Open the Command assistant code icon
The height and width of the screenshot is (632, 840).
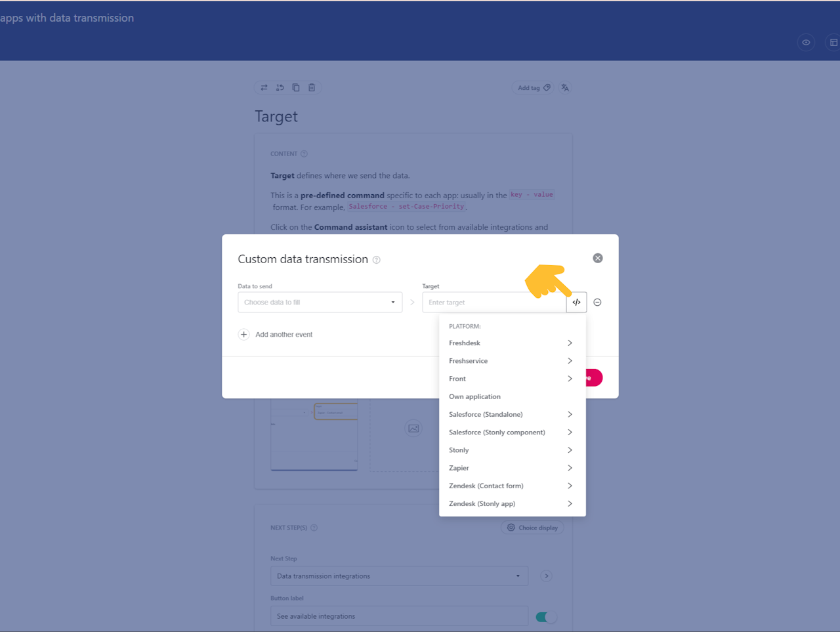click(576, 302)
